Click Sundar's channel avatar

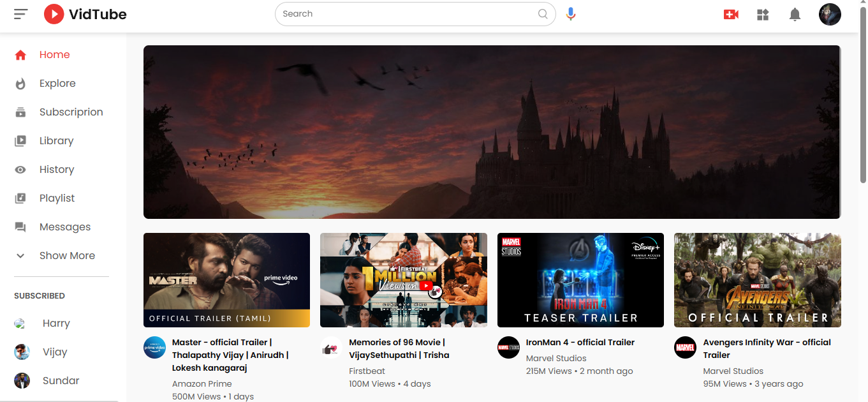[x=22, y=381]
